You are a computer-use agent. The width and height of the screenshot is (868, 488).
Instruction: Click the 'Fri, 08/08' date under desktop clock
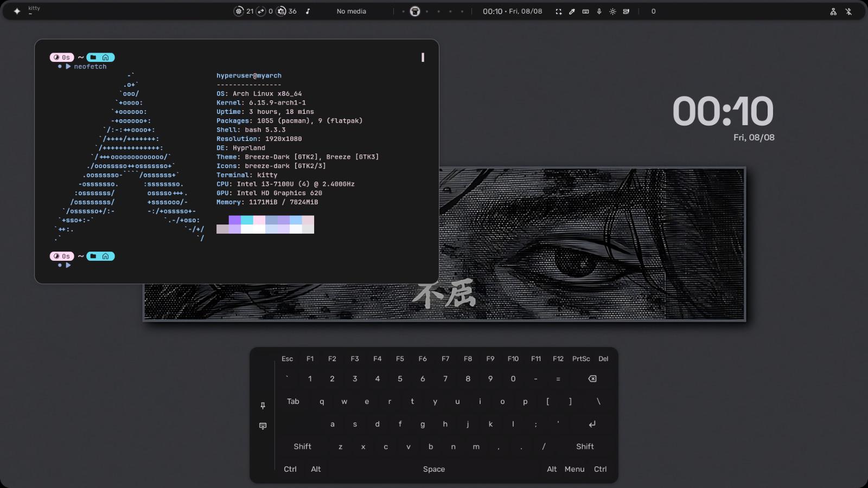click(x=754, y=138)
